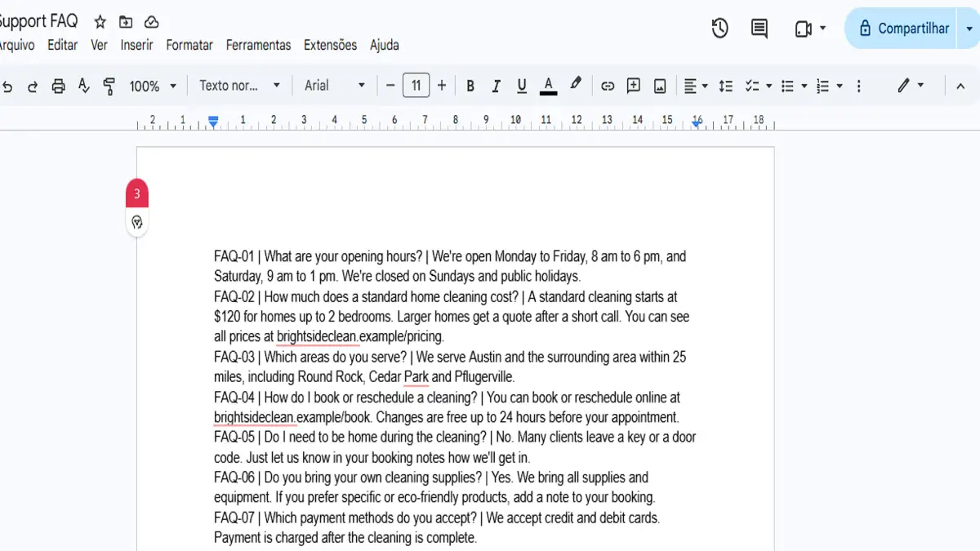Collapse the toolbar with the up chevron
Image resolution: width=980 pixels, height=551 pixels.
click(960, 86)
